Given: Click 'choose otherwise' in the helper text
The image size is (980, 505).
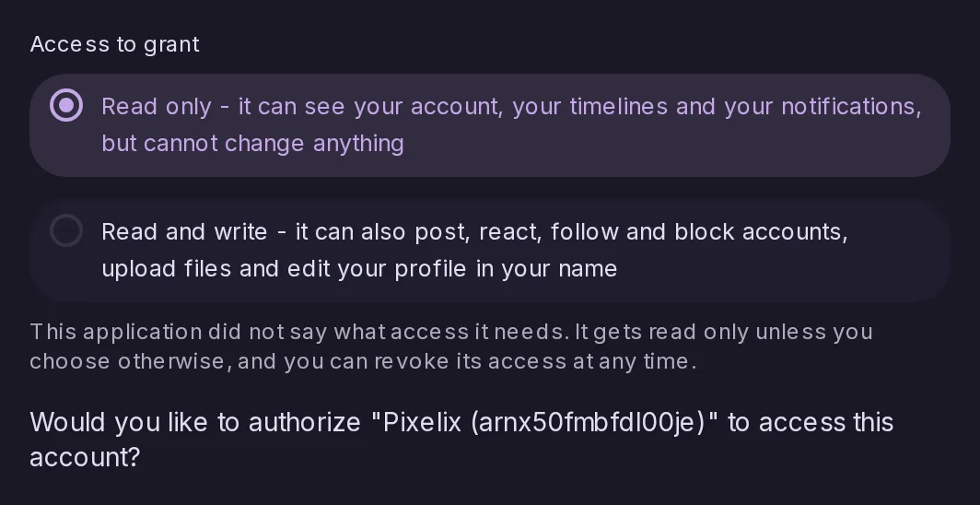Looking at the screenshot, I should tap(127, 361).
